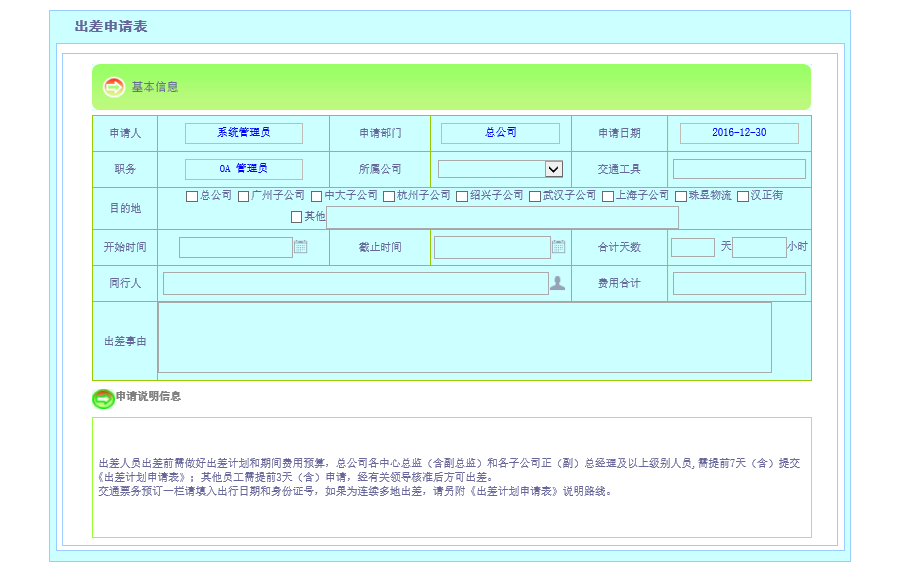Click the 合计天数 hours input box
This screenshot has width=900, height=576.
point(759,247)
